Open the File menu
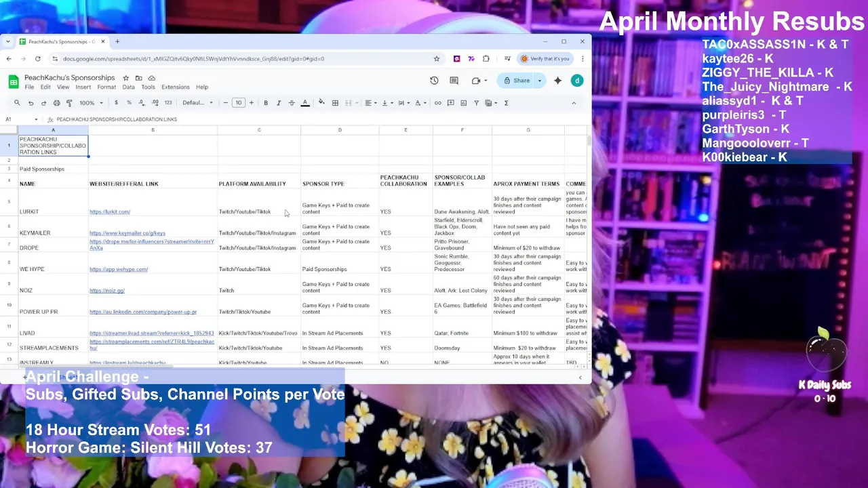The width and height of the screenshot is (868, 488). pyautogui.click(x=29, y=87)
